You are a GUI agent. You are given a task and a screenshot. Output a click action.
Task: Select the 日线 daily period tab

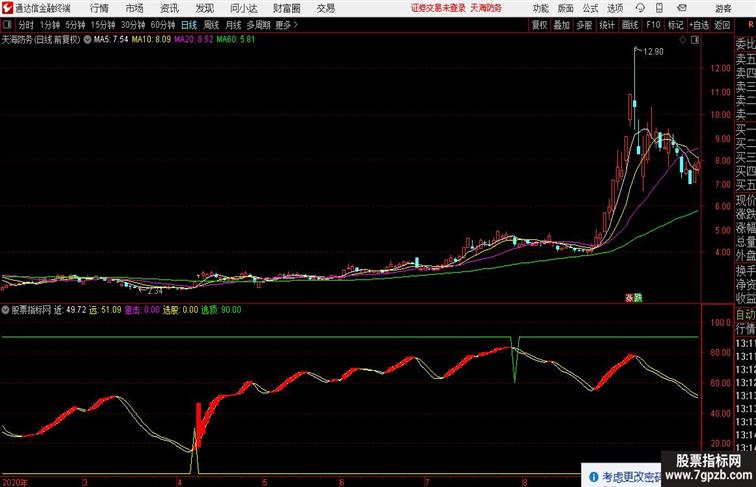[x=189, y=25]
